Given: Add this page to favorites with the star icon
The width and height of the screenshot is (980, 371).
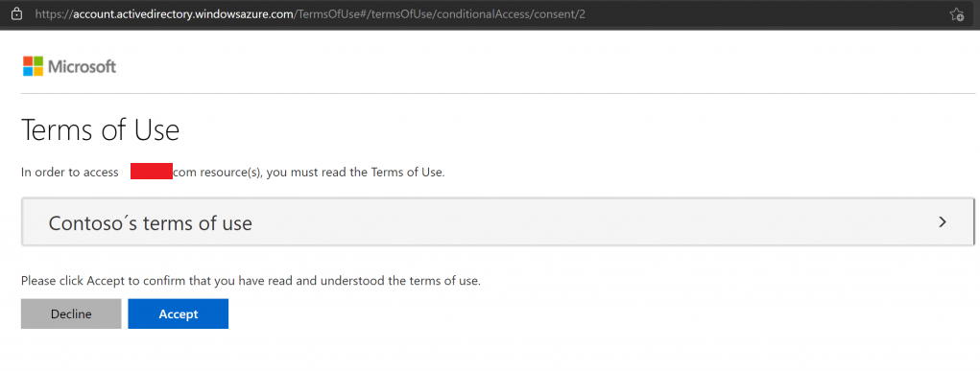Looking at the screenshot, I should click(956, 13).
